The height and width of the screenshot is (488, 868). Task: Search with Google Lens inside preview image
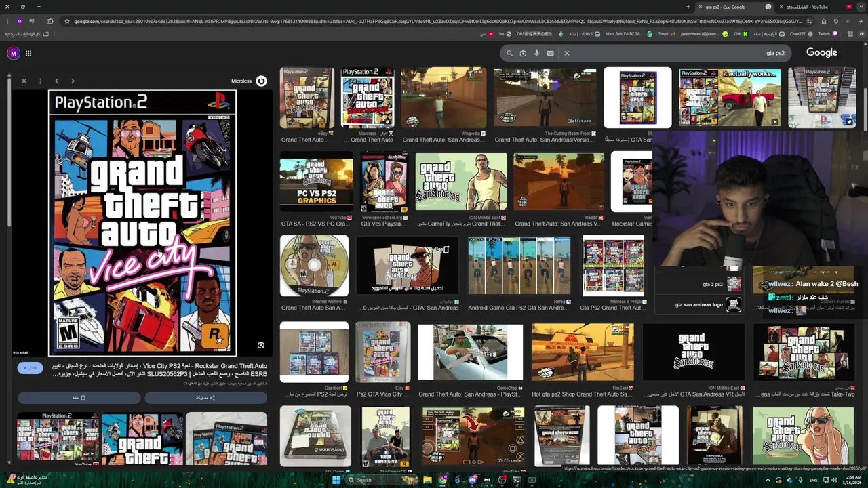(x=260, y=345)
